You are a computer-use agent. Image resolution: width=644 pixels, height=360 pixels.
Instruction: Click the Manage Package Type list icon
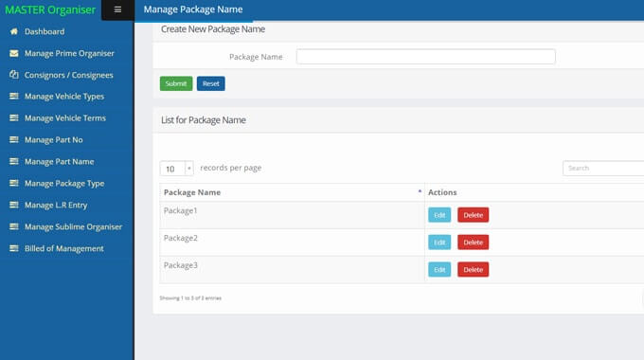[14, 183]
